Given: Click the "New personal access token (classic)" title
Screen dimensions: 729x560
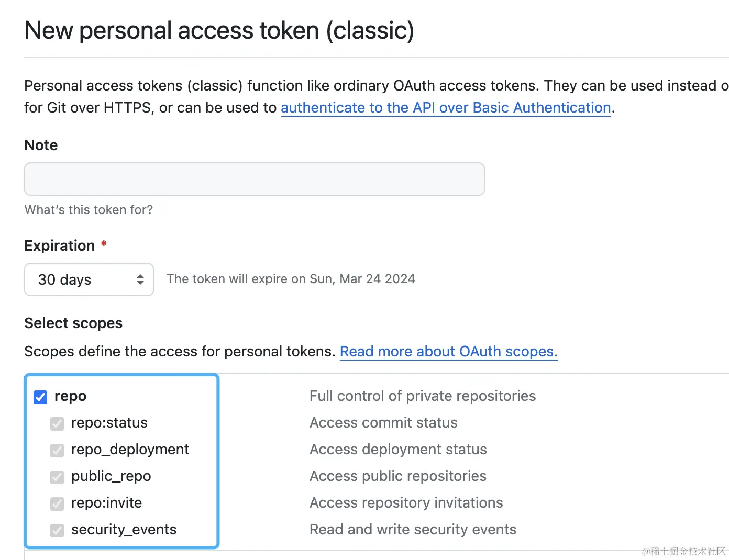Looking at the screenshot, I should (219, 30).
